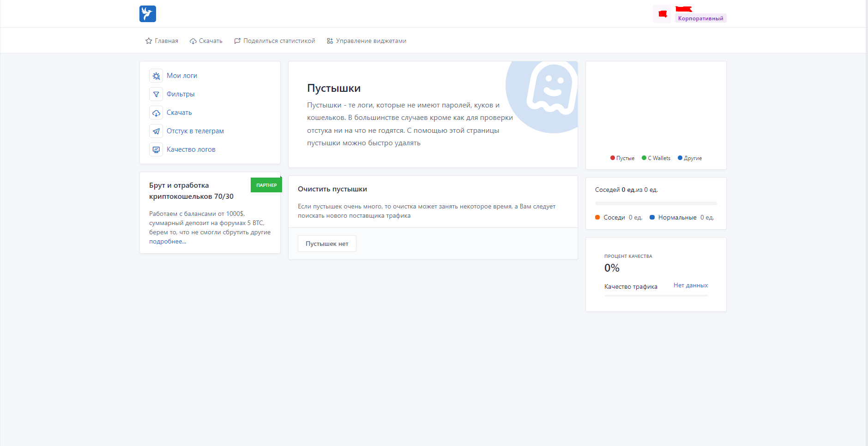Click the Качество логов monitor icon
This screenshot has height=446, width=868.
156,149
